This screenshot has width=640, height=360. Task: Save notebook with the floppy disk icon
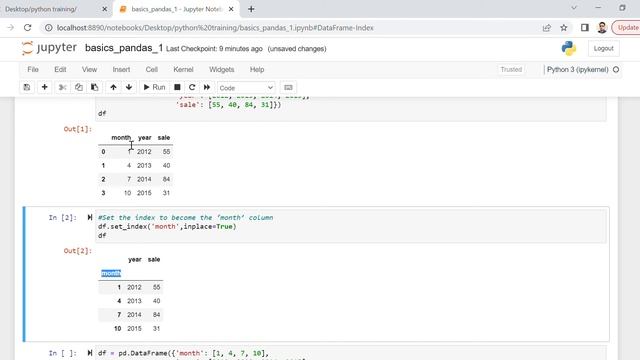pyautogui.click(x=27, y=87)
